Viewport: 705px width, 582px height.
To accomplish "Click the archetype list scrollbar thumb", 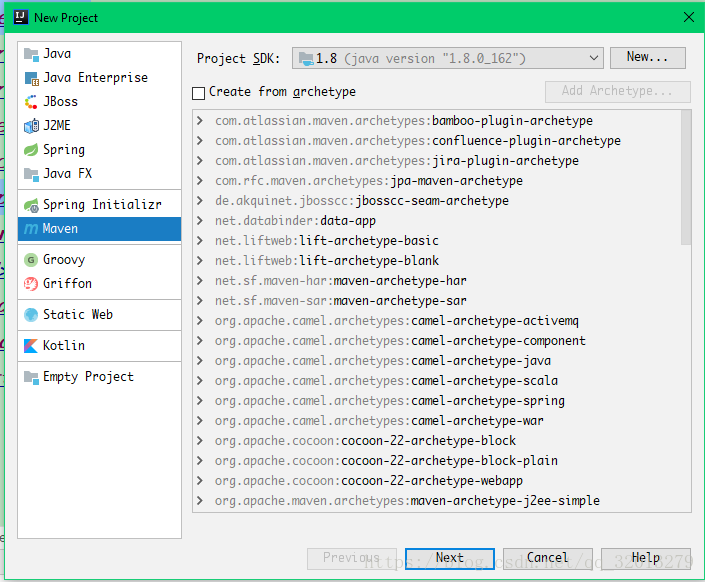I will click(x=686, y=178).
